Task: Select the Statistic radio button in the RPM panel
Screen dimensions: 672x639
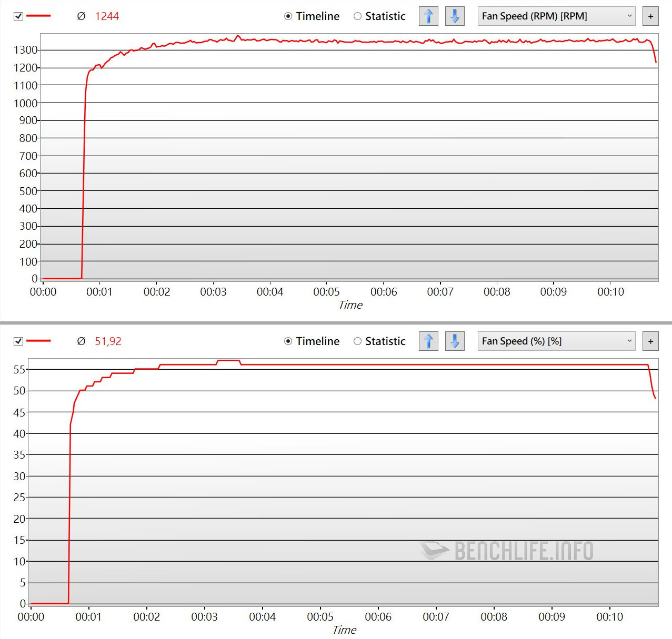Action: point(358,16)
